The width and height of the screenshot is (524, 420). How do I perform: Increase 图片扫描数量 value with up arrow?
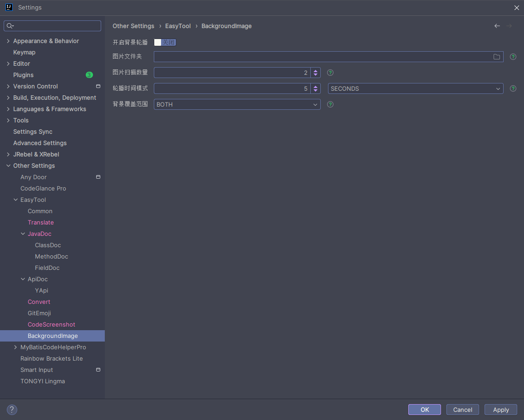[x=315, y=70]
